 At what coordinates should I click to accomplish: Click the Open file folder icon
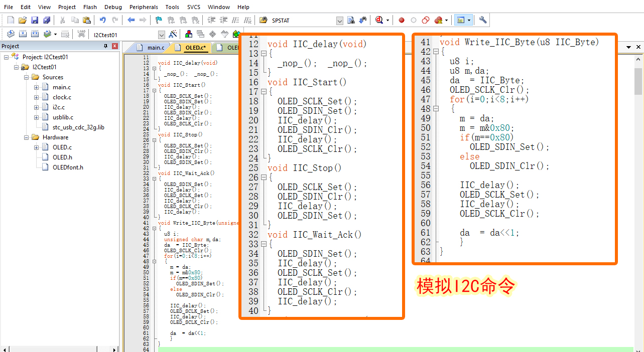coord(22,20)
